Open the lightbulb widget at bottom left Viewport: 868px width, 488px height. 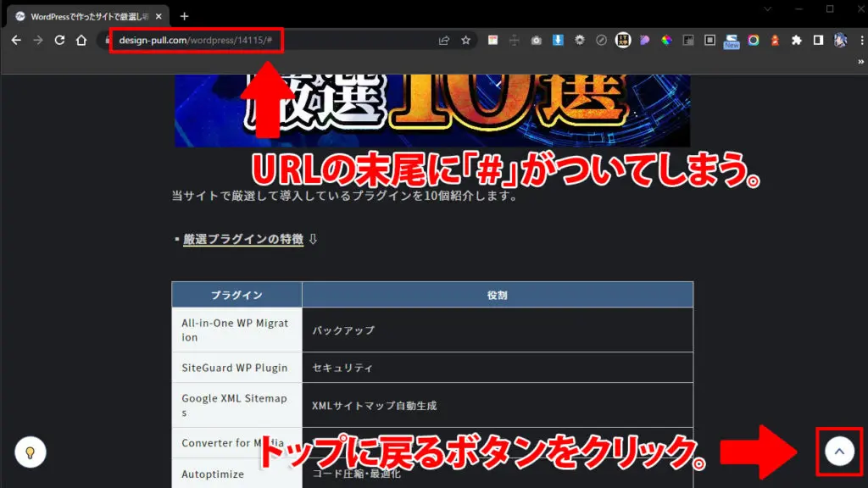click(x=31, y=452)
